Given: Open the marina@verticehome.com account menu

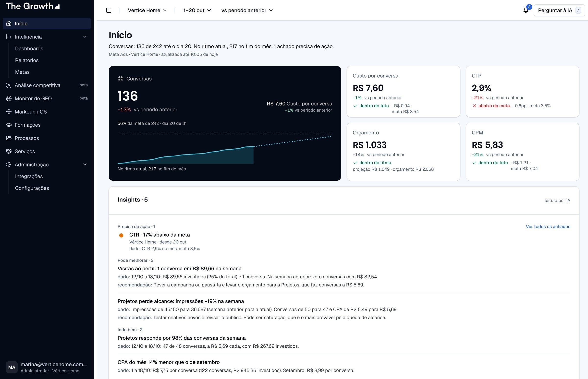Looking at the screenshot, I should coord(47,367).
